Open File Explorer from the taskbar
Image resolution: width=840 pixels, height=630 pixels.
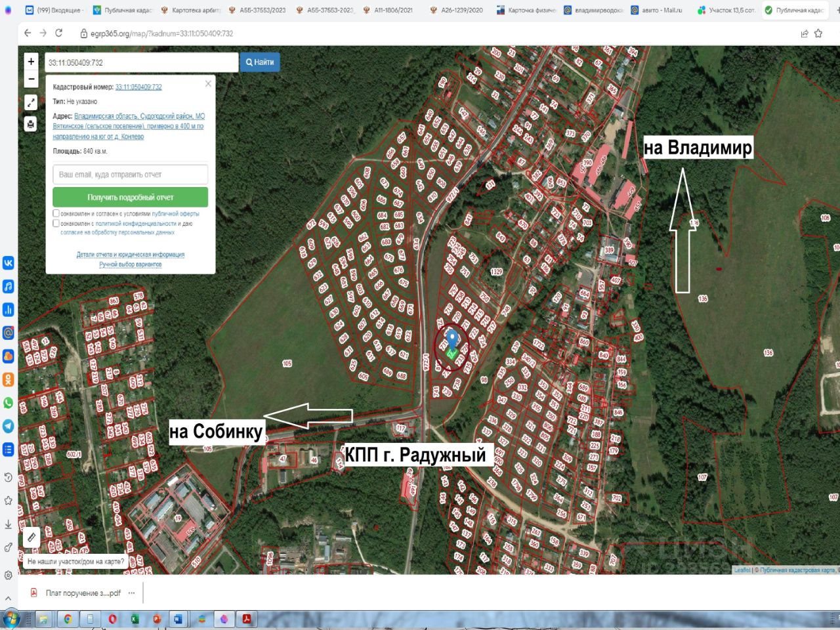(x=44, y=619)
